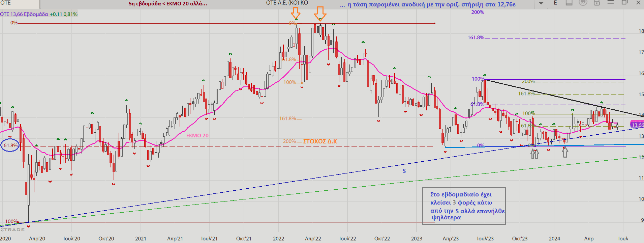Click the 2024 label on time axis
The height and width of the screenshot is (243, 644).
pos(554,239)
